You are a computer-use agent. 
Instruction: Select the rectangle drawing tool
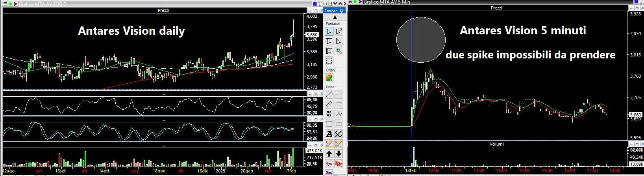(x=329, y=124)
